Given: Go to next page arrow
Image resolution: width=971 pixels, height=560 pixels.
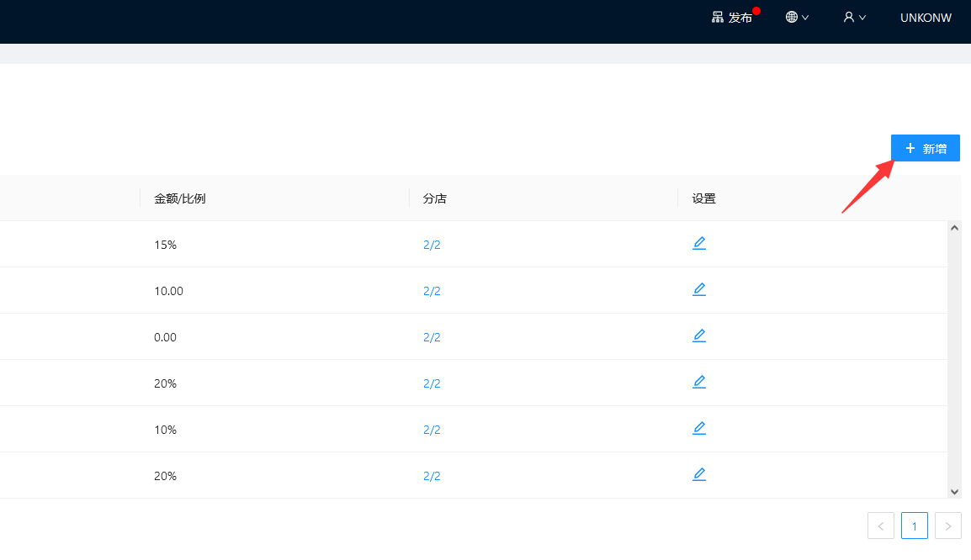Looking at the screenshot, I should point(948,526).
